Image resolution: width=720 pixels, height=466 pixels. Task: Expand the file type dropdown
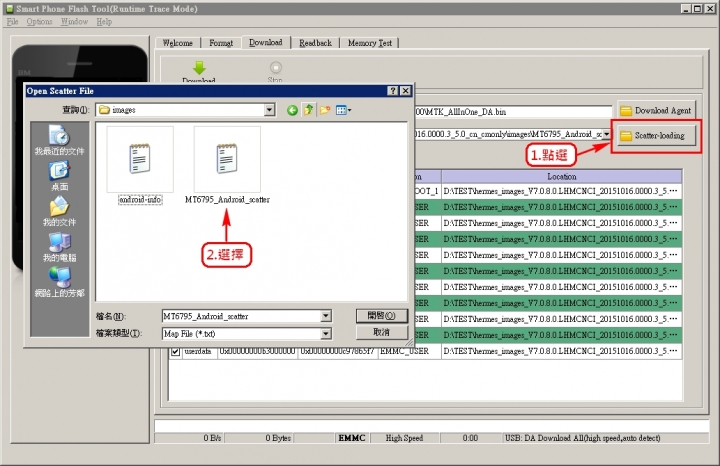pyautogui.click(x=326, y=334)
